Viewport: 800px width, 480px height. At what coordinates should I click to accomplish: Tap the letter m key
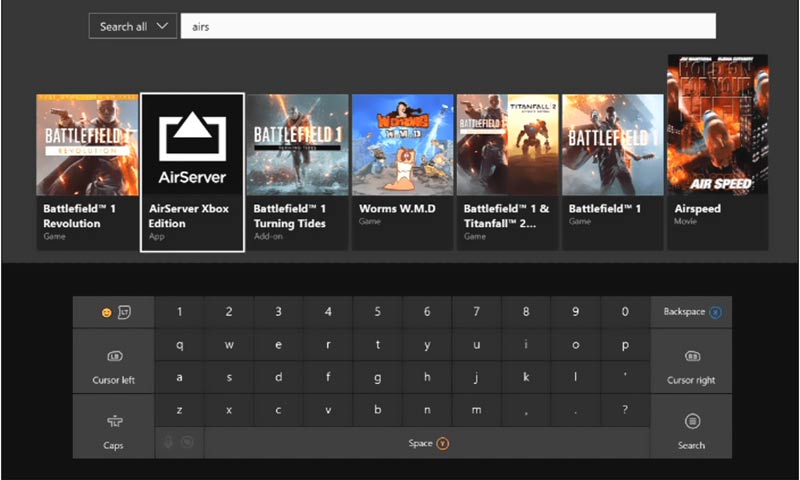tap(477, 410)
